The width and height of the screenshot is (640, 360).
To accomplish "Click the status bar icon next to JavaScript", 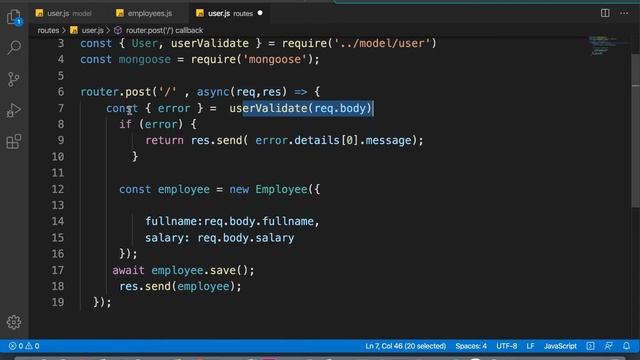I will [x=590, y=346].
